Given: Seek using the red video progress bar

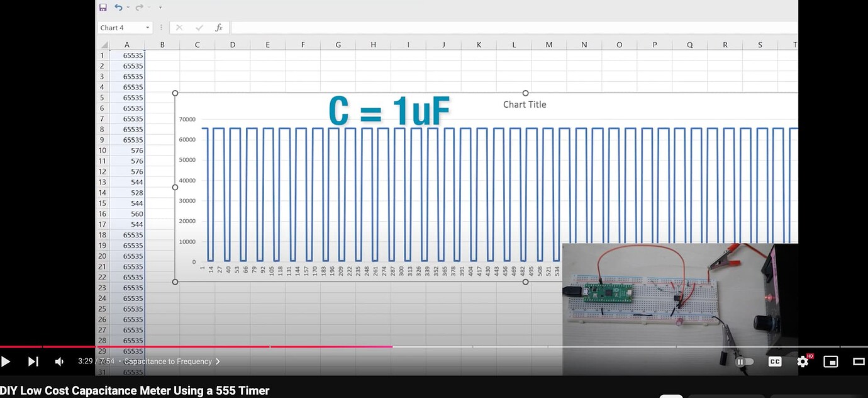Looking at the screenshot, I should point(377,346).
